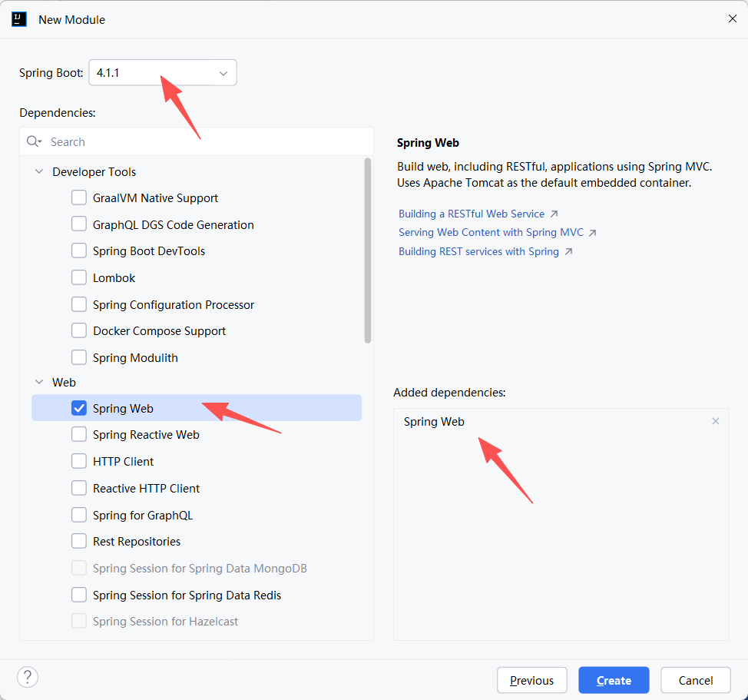Click the Cancel button
Screen dimensions: 748x700
pos(696,680)
